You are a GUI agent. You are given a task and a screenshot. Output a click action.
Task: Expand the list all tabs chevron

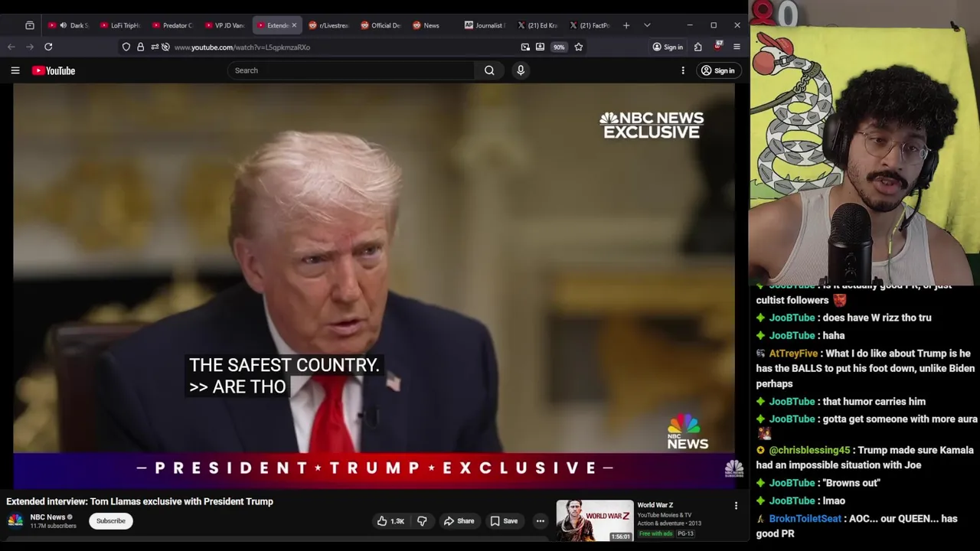click(x=647, y=25)
